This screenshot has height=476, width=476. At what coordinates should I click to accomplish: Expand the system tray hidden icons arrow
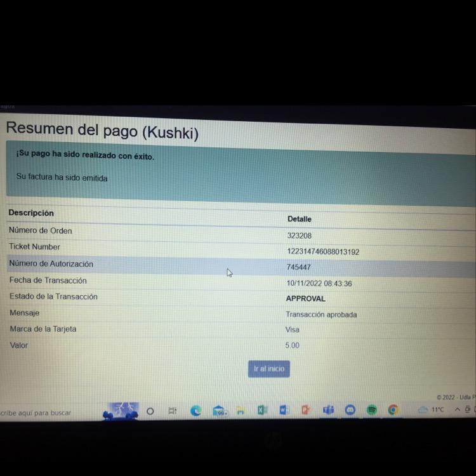(457, 410)
